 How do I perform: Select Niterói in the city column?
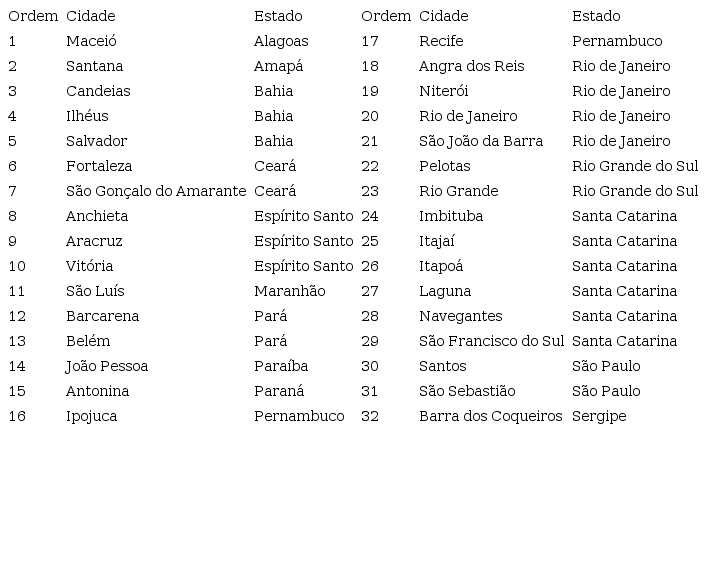(444, 91)
